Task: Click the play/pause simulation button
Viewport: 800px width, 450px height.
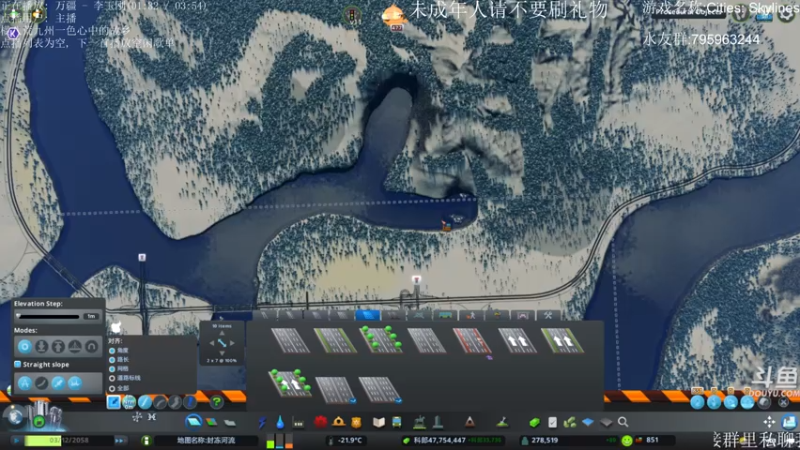Action: 17,440
